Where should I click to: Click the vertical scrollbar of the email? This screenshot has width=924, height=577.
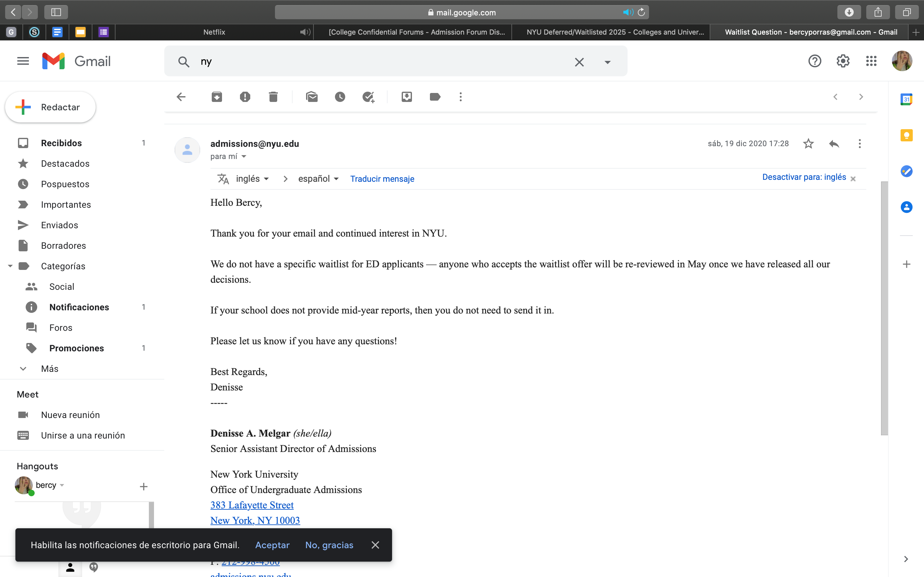pyautogui.click(x=884, y=308)
